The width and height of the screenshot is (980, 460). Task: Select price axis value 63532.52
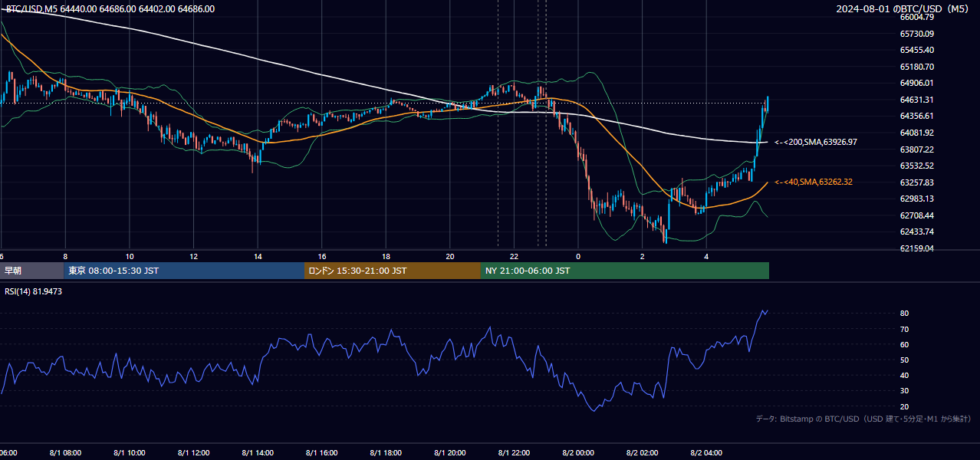[916, 166]
